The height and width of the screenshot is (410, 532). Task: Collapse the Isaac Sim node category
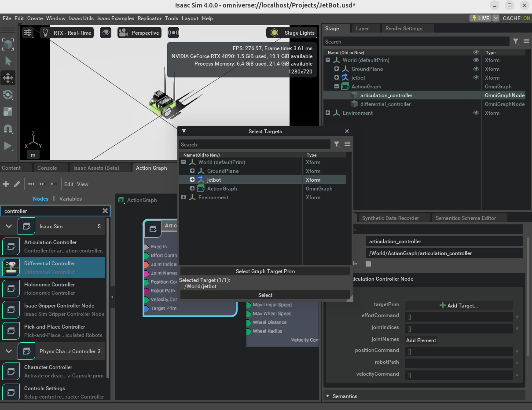(x=8, y=227)
